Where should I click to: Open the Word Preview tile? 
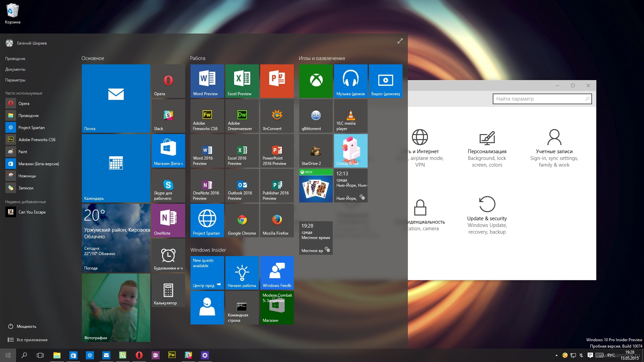(207, 81)
